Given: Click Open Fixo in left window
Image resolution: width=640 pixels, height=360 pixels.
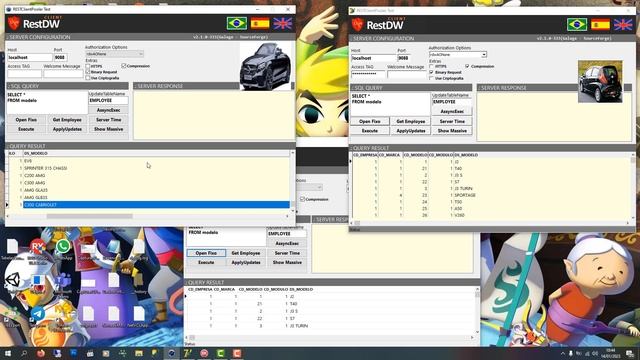Looking at the screenshot, I should pyautogui.click(x=26, y=120).
